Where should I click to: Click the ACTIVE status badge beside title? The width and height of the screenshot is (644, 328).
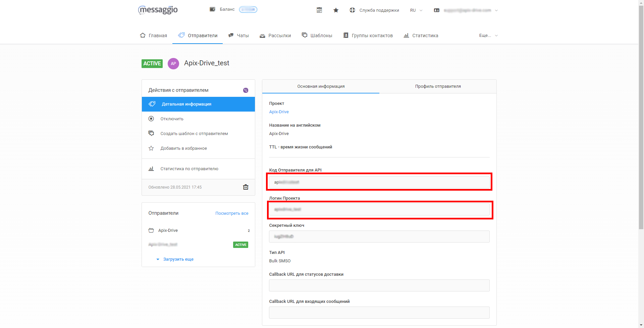click(152, 64)
